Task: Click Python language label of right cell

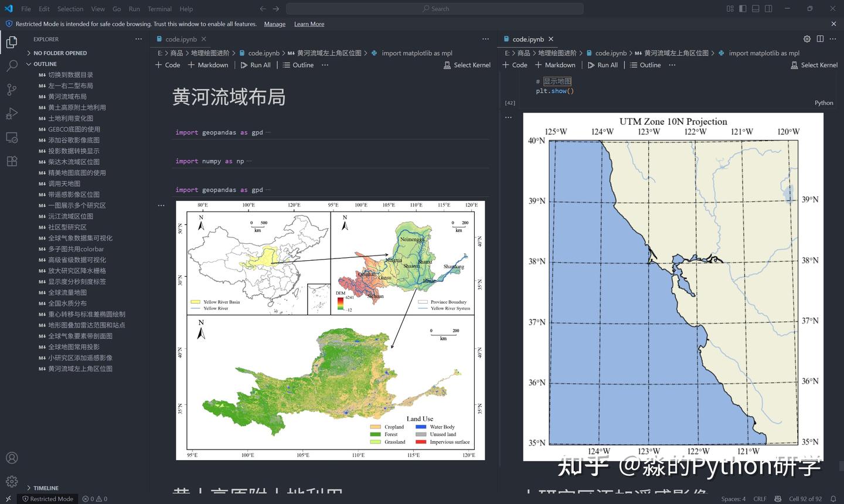Action: pyautogui.click(x=823, y=103)
